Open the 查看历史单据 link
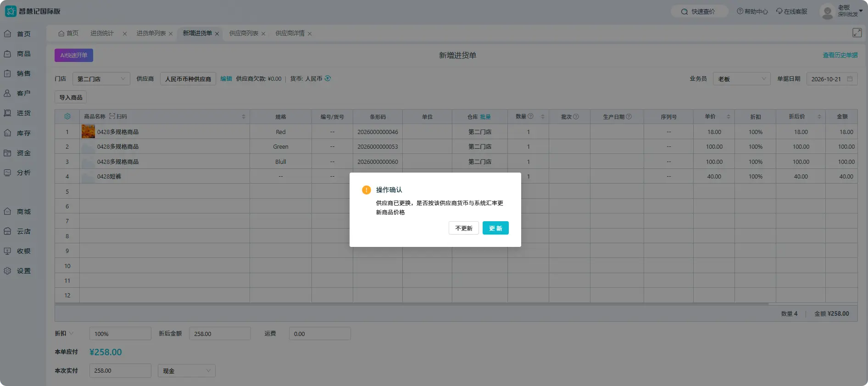Image resolution: width=868 pixels, height=386 pixels. click(840, 55)
